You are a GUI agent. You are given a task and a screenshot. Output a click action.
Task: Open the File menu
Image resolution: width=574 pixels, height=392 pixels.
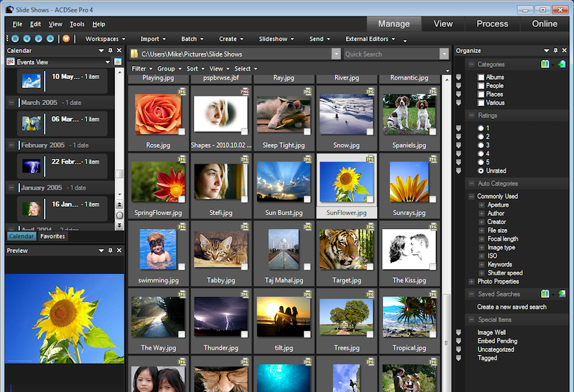click(x=17, y=24)
